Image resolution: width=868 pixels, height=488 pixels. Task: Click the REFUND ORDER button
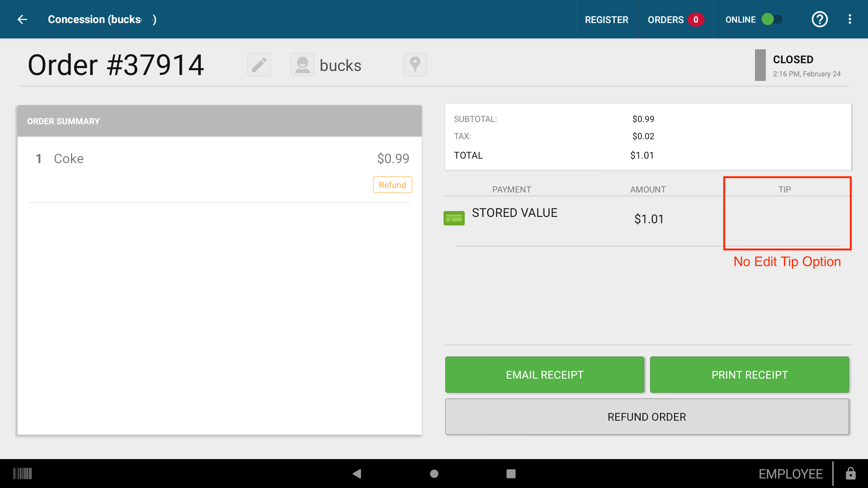click(647, 417)
